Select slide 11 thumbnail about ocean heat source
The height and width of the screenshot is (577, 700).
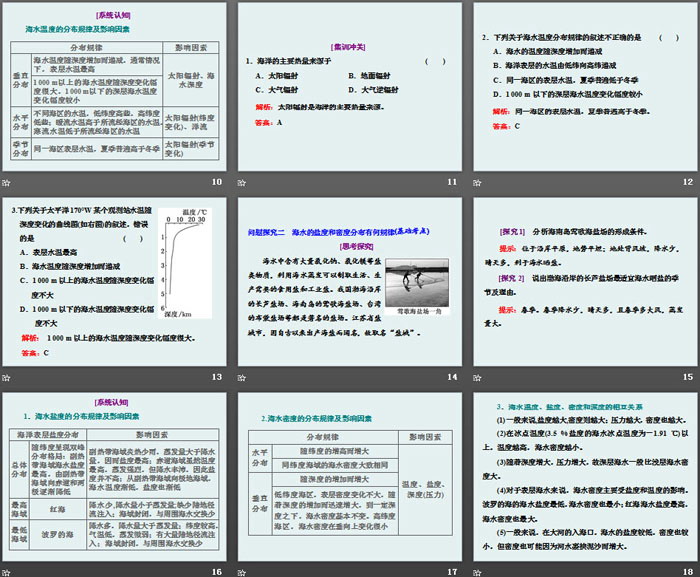[x=350, y=85]
